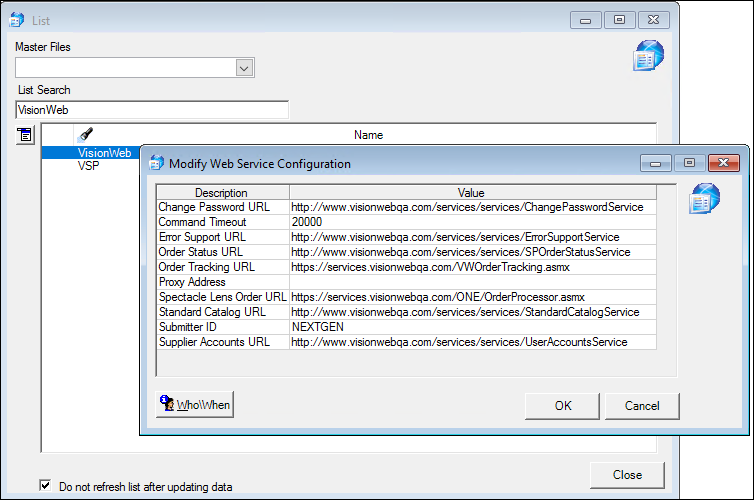Click the empty Proxy Address value cell
Image resolution: width=754 pixels, height=500 pixels.
(x=473, y=282)
